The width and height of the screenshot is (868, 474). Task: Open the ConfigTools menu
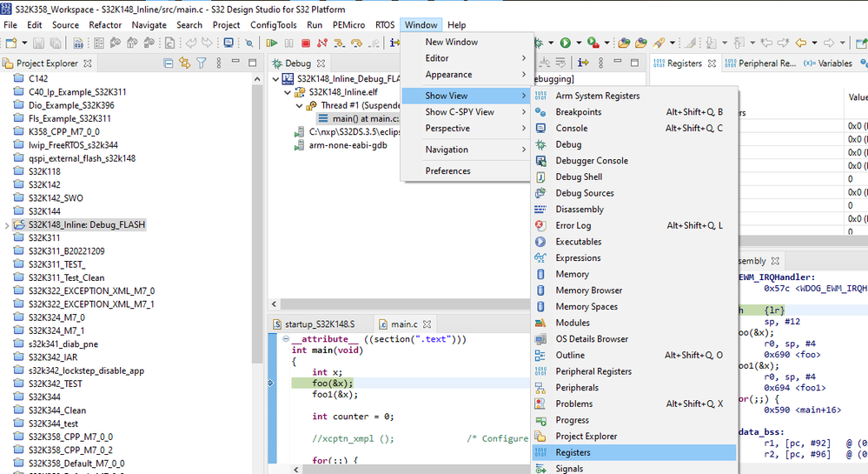(x=274, y=25)
